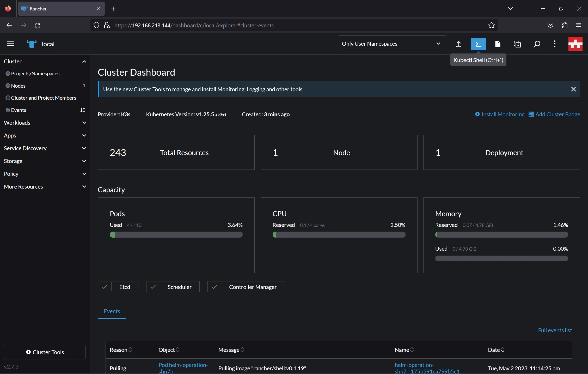
Task: Open the helm-operation-shn7h event name link
Action: pyautogui.click(x=427, y=368)
